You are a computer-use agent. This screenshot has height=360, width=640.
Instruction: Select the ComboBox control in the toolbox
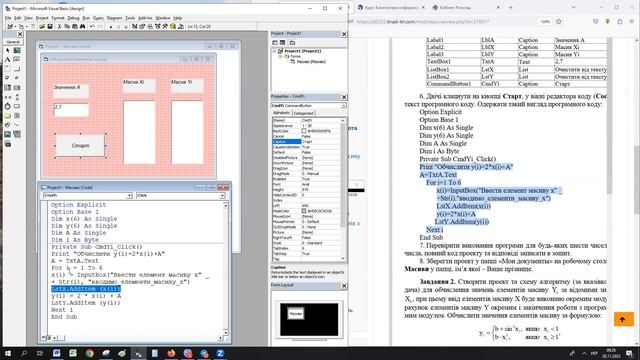point(7,87)
